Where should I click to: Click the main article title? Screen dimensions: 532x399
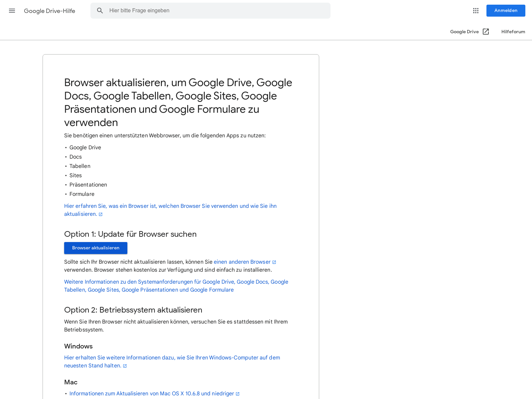pyautogui.click(x=178, y=102)
